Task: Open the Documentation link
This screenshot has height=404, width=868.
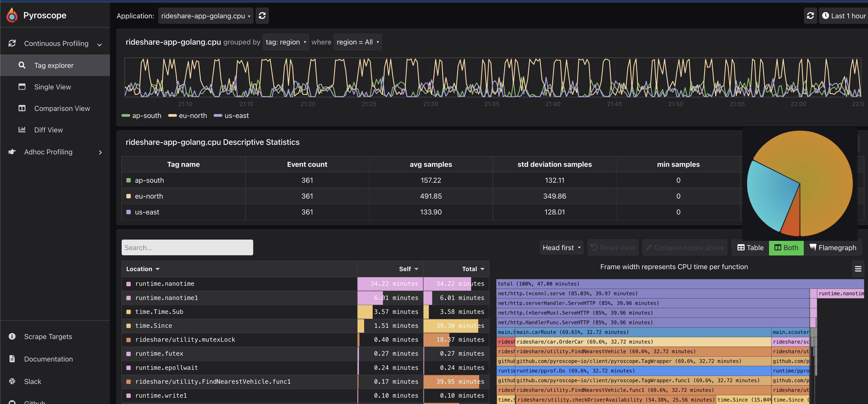Action: (48, 359)
